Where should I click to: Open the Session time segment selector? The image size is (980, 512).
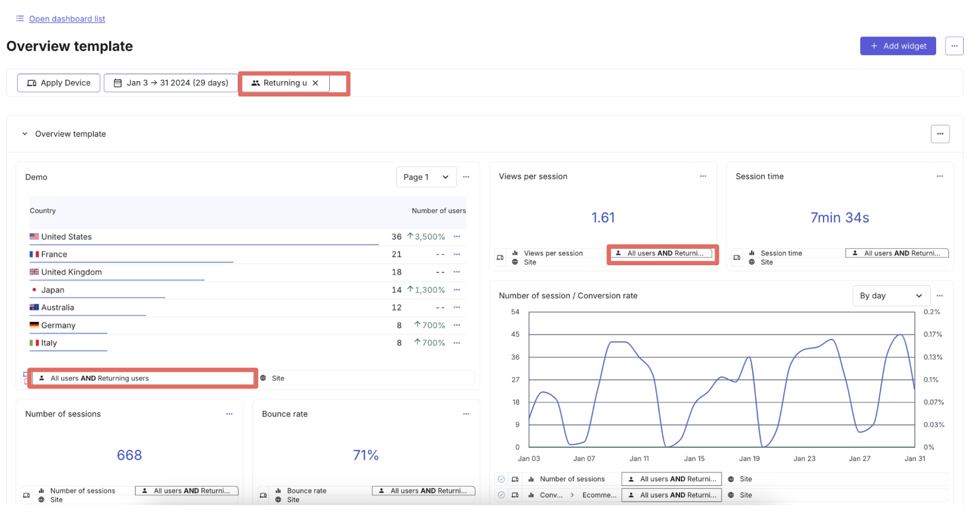[897, 253]
